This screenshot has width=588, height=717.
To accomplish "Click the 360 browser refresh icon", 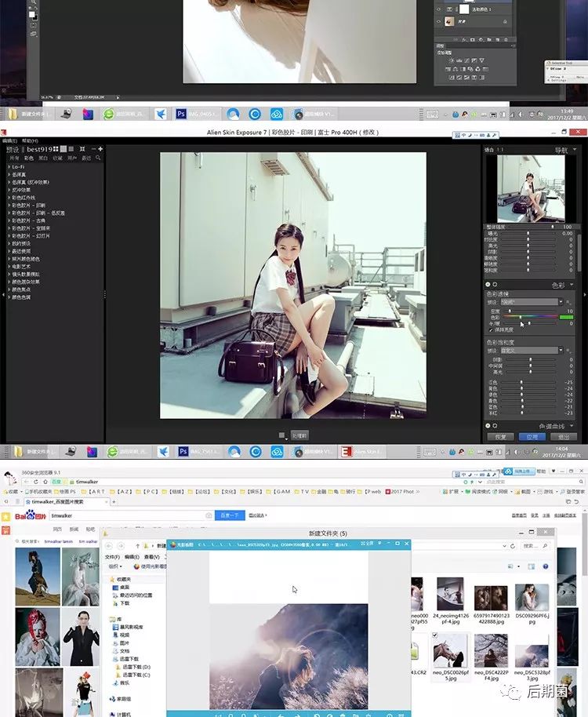I will pyautogui.click(x=35, y=482).
